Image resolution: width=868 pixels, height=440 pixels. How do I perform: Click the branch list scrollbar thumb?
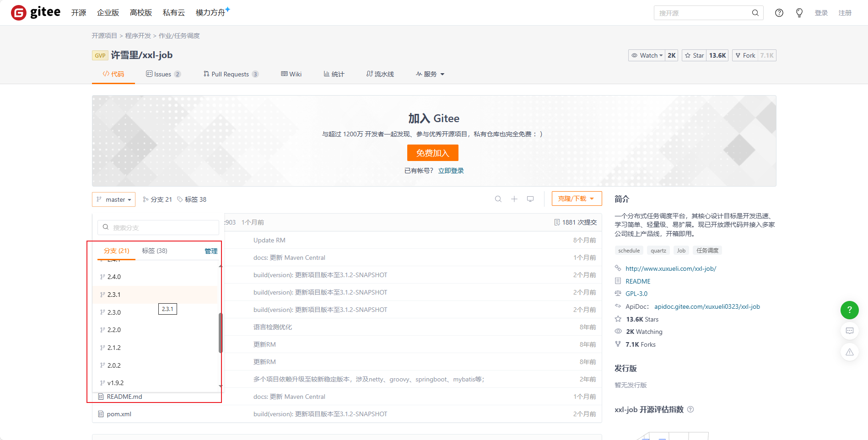pyautogui.click(x=221, y=333)
